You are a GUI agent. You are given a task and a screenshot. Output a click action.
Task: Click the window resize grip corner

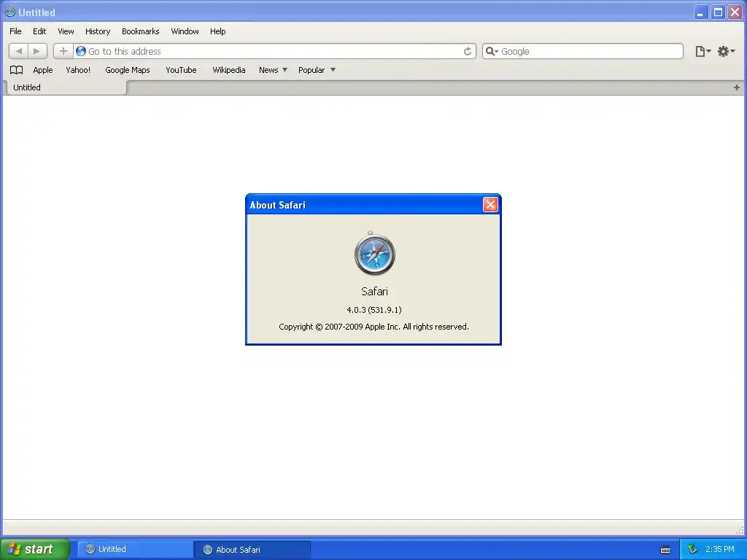click(740, 530)
